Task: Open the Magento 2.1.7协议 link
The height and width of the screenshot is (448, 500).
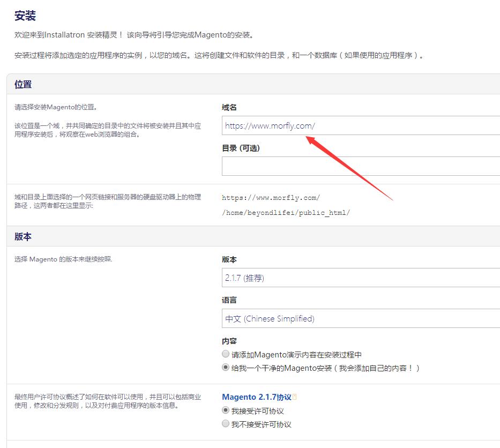Action: coord(257,397)
